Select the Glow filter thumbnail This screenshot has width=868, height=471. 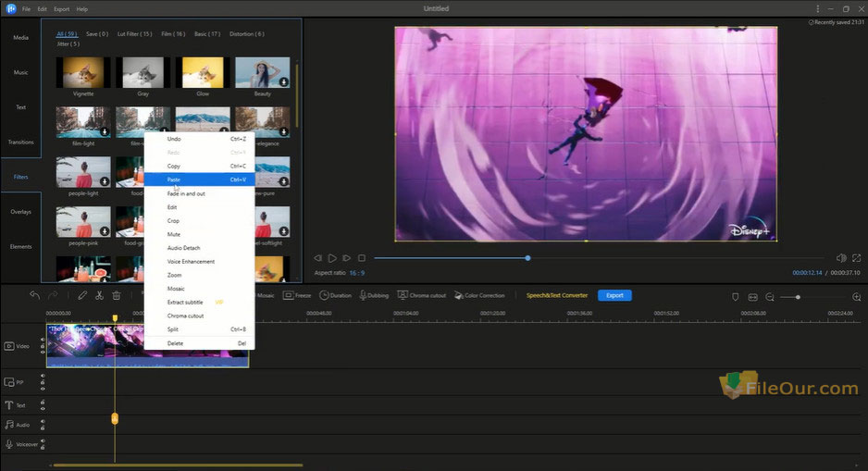point(203,72)
